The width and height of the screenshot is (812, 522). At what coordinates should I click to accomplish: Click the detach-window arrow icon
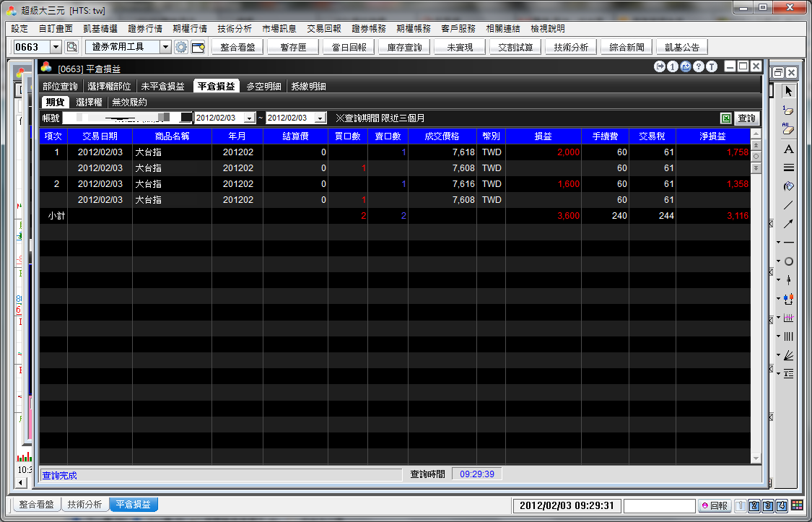[x=659, y=66]
